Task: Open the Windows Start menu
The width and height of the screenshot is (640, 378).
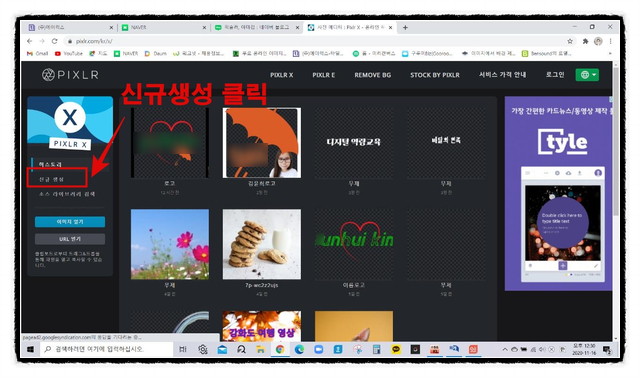Action: pyautogui.click(x=30, y=349)
